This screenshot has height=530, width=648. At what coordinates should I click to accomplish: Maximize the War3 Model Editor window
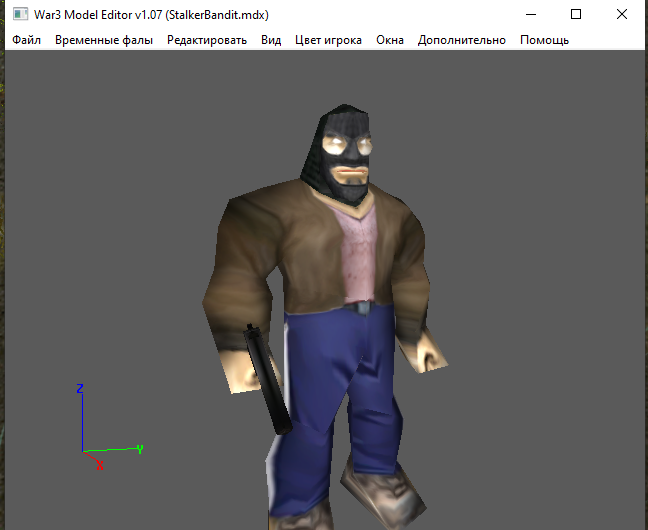click(576, 14)
